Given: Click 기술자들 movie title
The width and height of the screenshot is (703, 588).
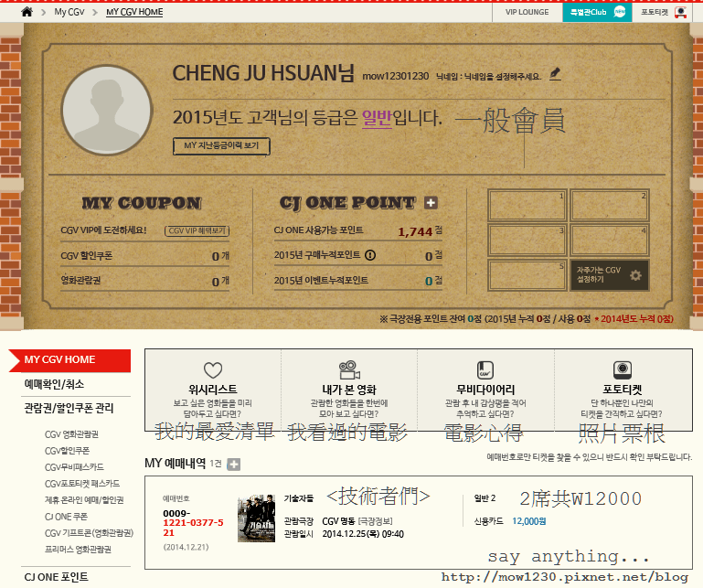Looking at the screenshot, I should [x=299, y=498].
